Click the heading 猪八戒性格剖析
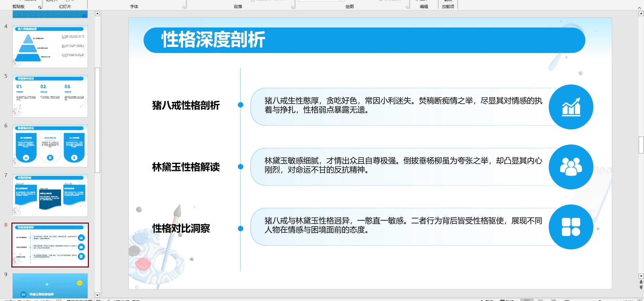This screenshot has width=644, height=301. pos(186,105)
